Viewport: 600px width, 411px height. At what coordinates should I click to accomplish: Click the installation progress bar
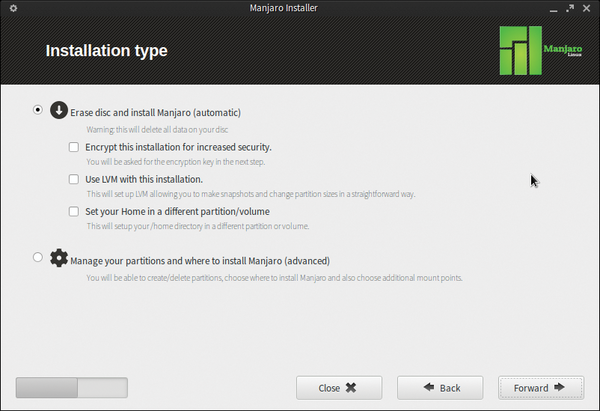72,388
